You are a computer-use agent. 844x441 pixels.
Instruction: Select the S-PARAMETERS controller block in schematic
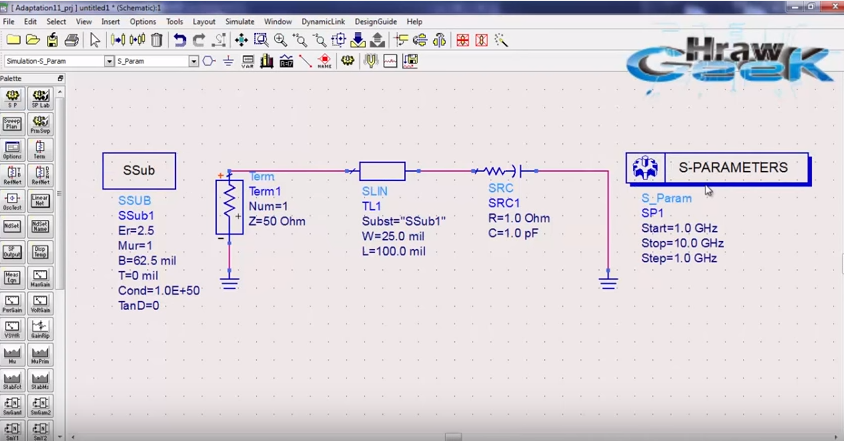click(718, 168)
